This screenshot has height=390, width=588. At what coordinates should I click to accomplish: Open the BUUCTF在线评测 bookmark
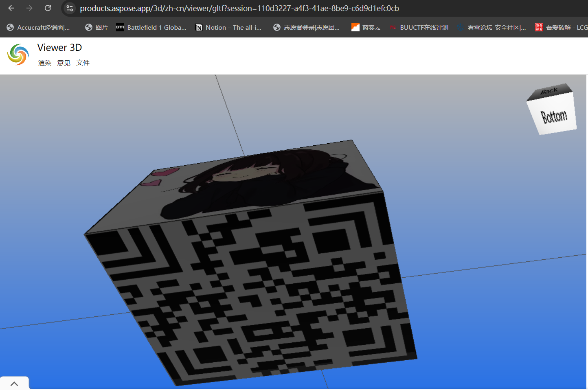419,27
